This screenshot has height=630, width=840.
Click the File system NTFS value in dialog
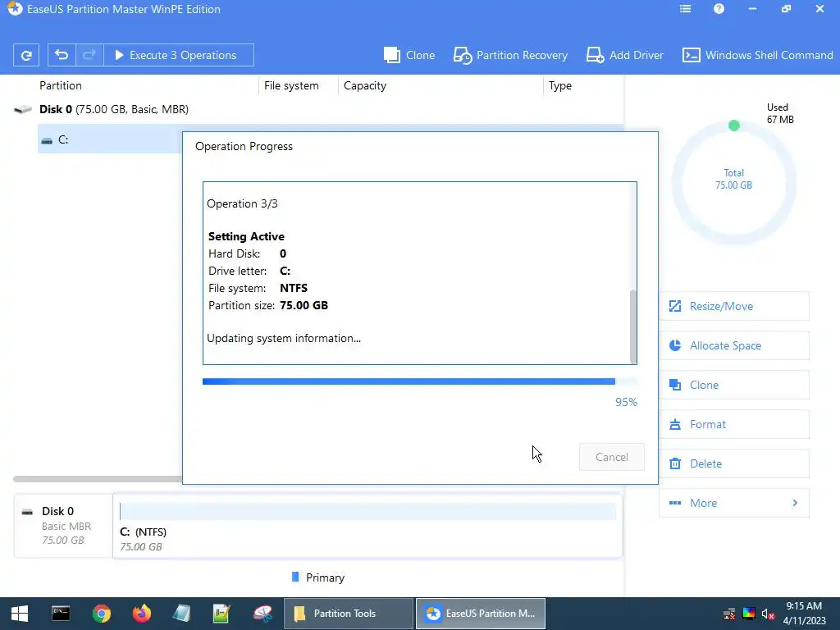tap(294, 288)
